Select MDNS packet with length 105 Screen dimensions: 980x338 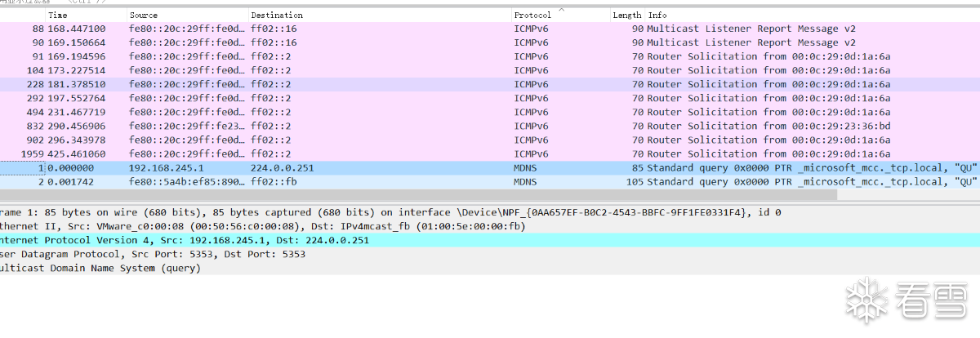[490, 181]
